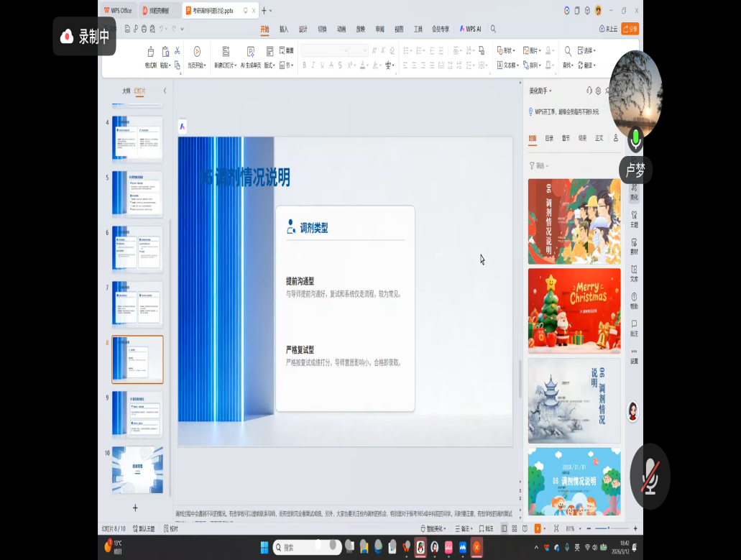741x560 pixels.
Task: Switch to the 插入 ribbon tab
Action: pos(284,29)
